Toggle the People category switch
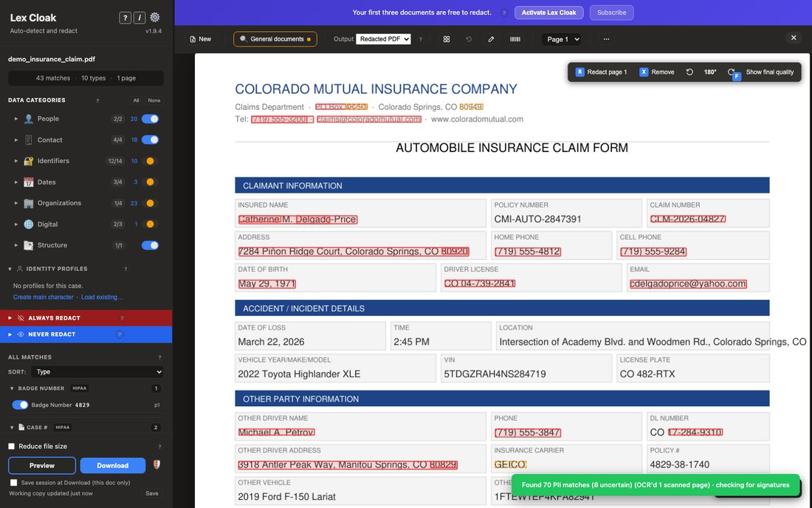812x508 pixels. point(150,119)
